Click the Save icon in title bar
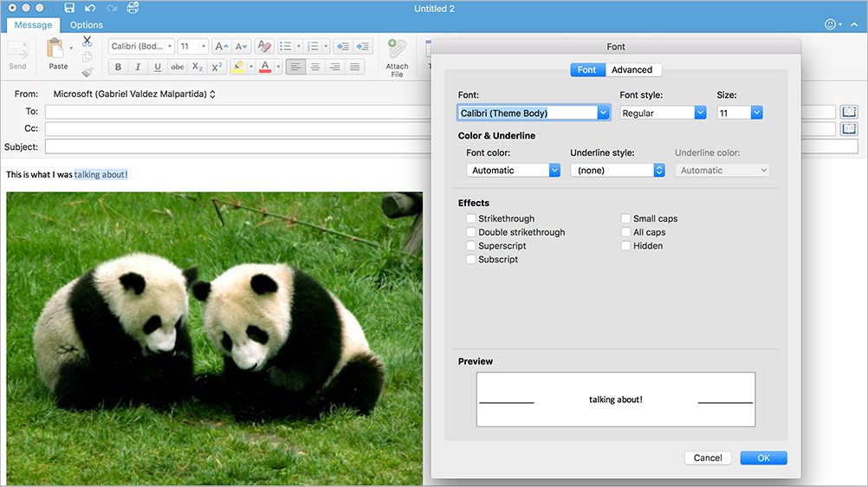Viewport: 868px width, 487px height. coord(69,8)
